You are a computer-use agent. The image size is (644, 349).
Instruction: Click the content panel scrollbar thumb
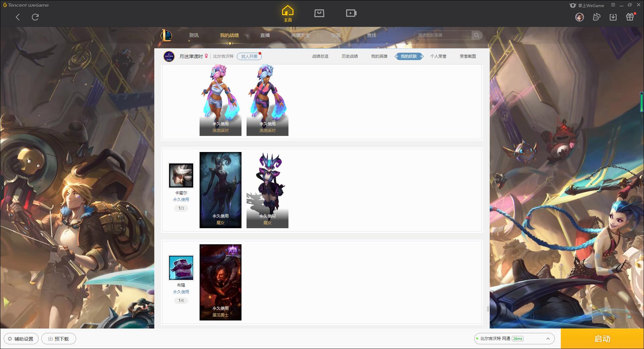[x=488, y=309]
